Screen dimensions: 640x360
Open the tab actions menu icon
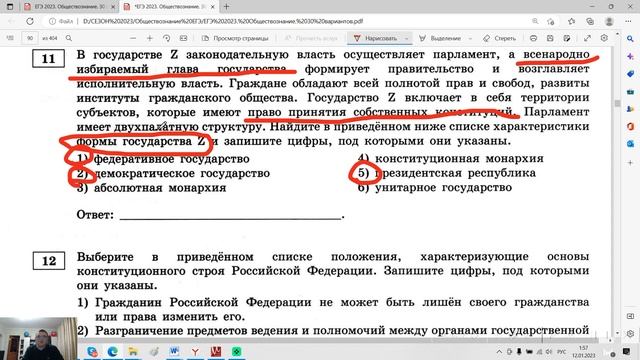click(10, 7)
